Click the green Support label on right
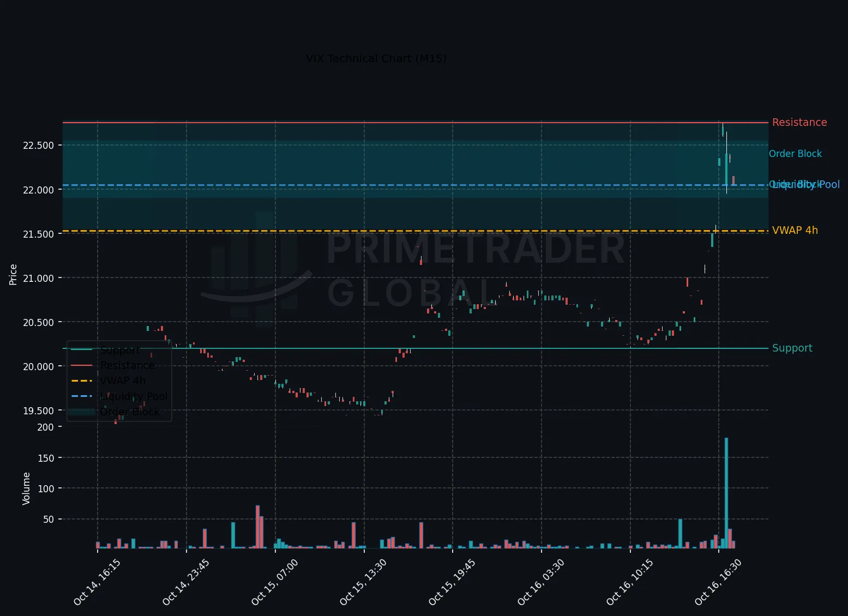Viewport: 848px width, 616px height. click(x=792, y=348)
